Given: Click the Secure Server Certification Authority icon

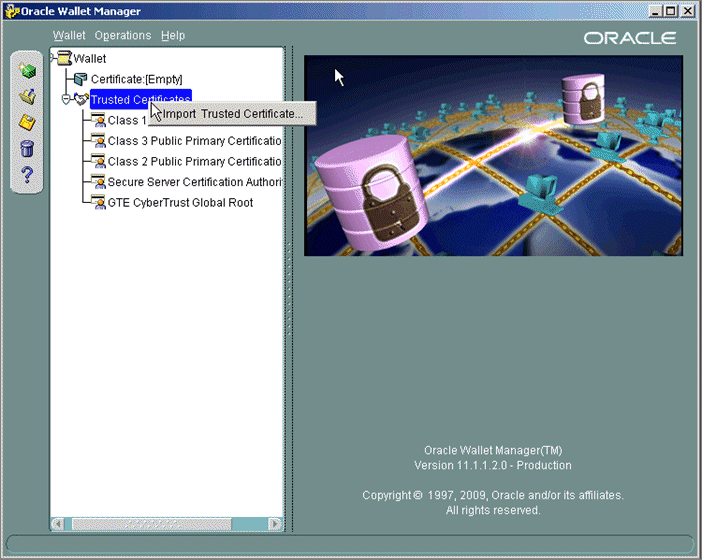Looking at the screenshot, I should click(98, 182).
